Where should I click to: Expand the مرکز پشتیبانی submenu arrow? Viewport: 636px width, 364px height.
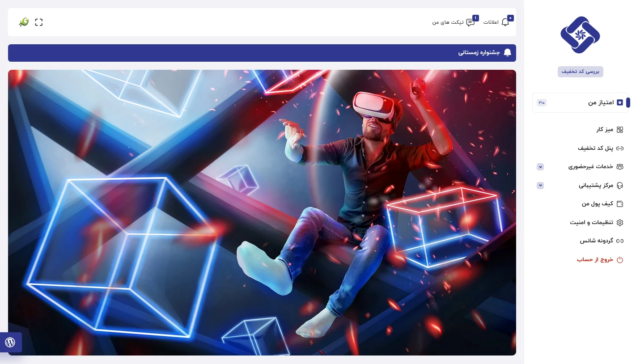click(540, 186)
